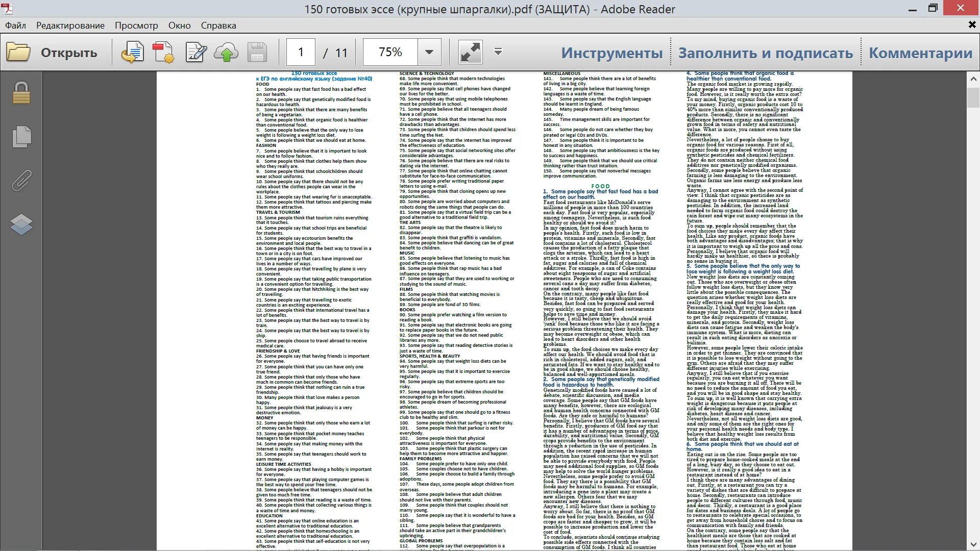Click the scroll down arrow of vertical scrollbar

(973, 544)
